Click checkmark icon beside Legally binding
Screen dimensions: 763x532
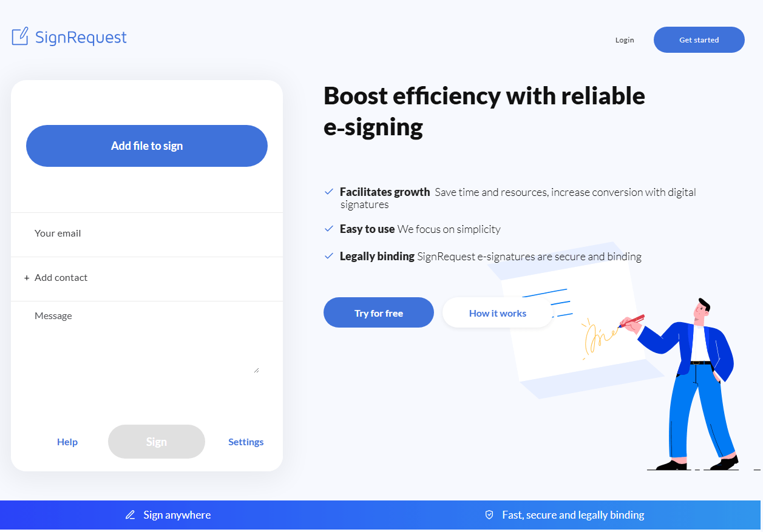tap(329, 256)
